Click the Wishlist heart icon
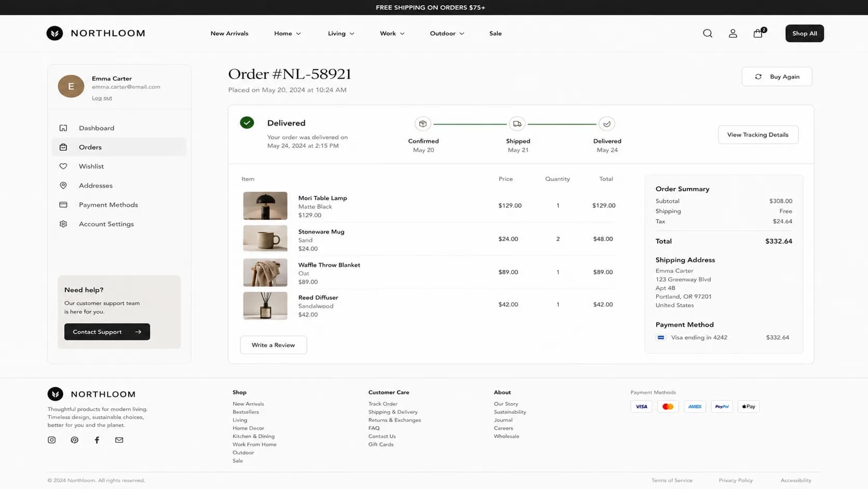868x489 pixels. point(63,166)
